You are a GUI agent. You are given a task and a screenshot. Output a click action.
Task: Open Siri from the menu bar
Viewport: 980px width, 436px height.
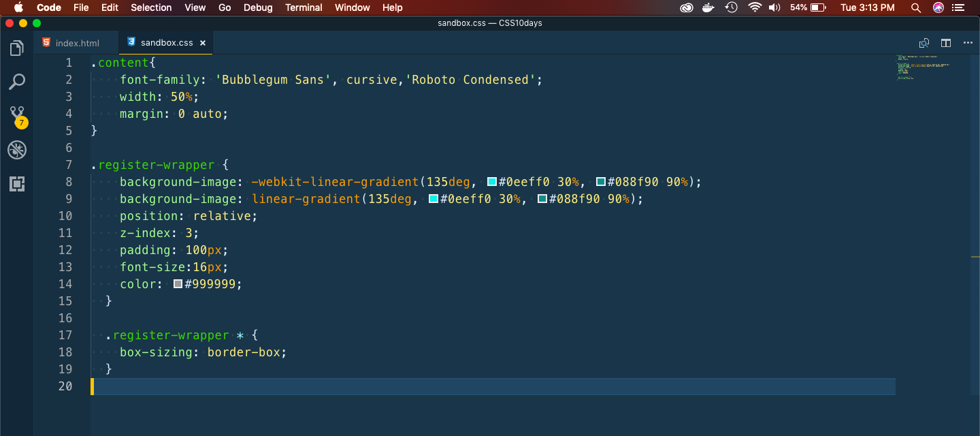(938, 7)
